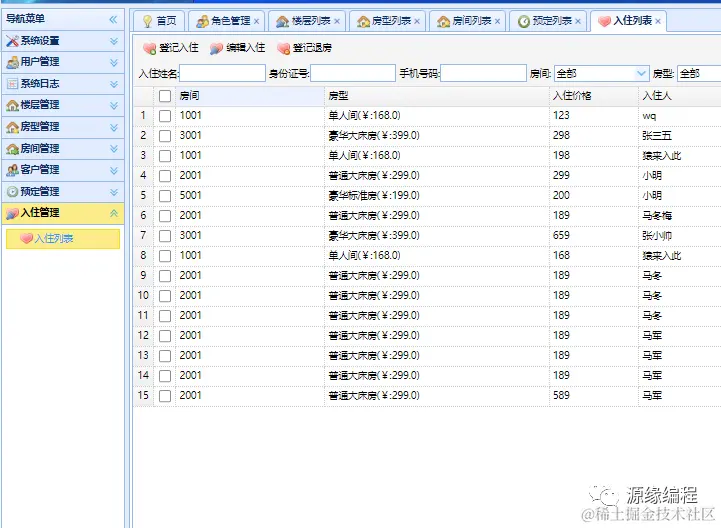Switch to the 房间列表 tab
Screen dimensions: 721x528
[x=467, y=21]
